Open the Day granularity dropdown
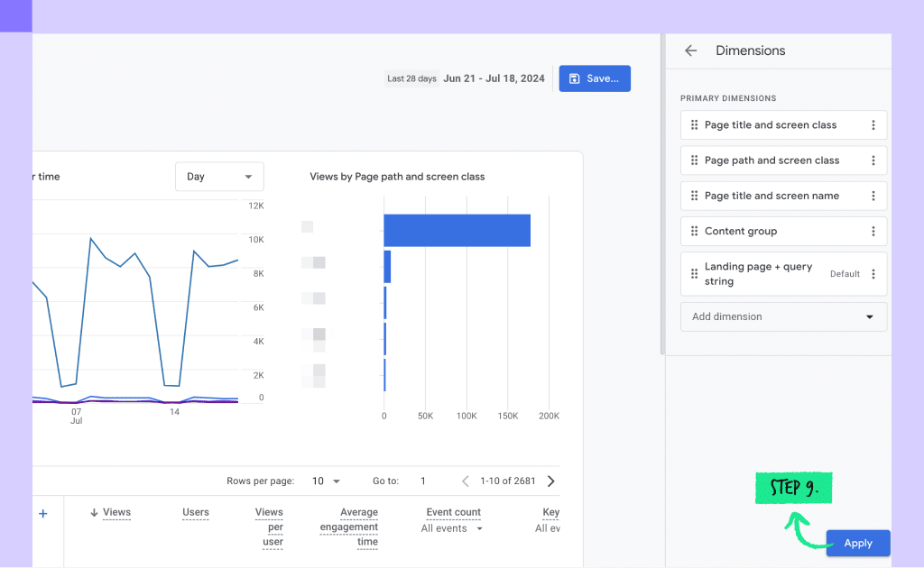The width and height of the screenshot is (924, 568). point(219,177)
